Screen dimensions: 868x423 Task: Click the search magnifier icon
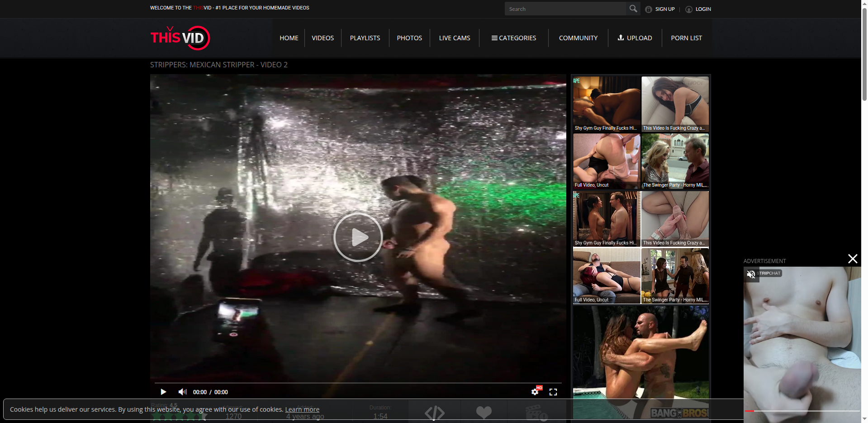click(x=633, y=9)
